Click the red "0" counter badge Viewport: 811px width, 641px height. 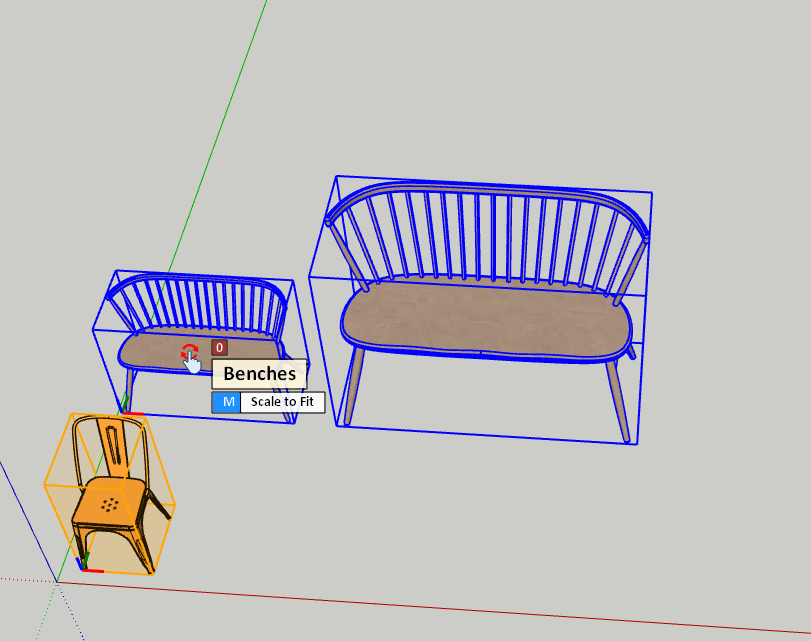tap(220, 348)
